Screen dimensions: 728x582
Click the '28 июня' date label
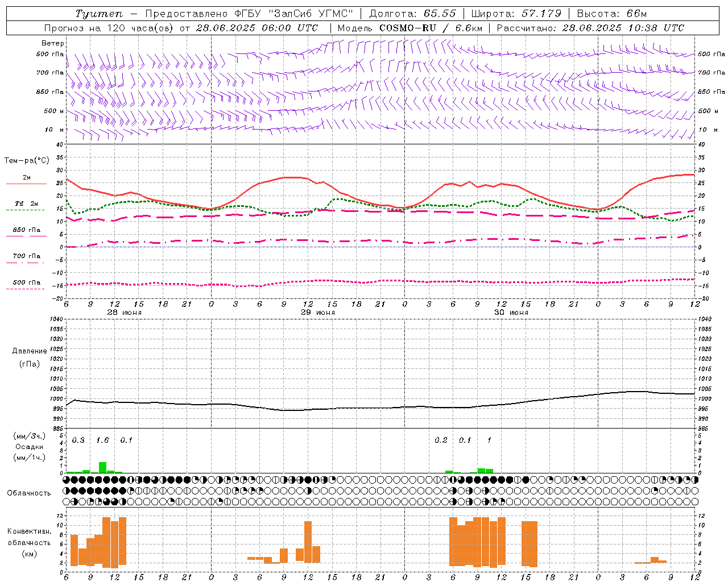[125, 313]
